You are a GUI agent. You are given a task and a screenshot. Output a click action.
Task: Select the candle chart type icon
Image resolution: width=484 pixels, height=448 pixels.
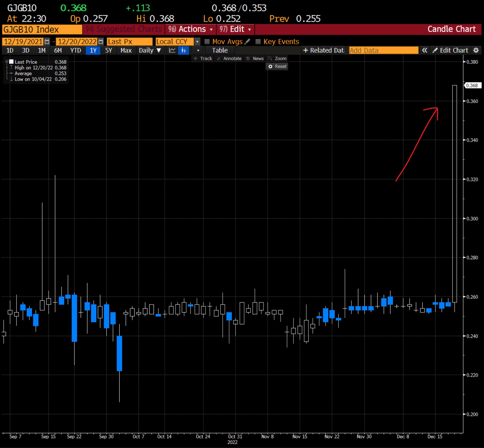(183, 50)
